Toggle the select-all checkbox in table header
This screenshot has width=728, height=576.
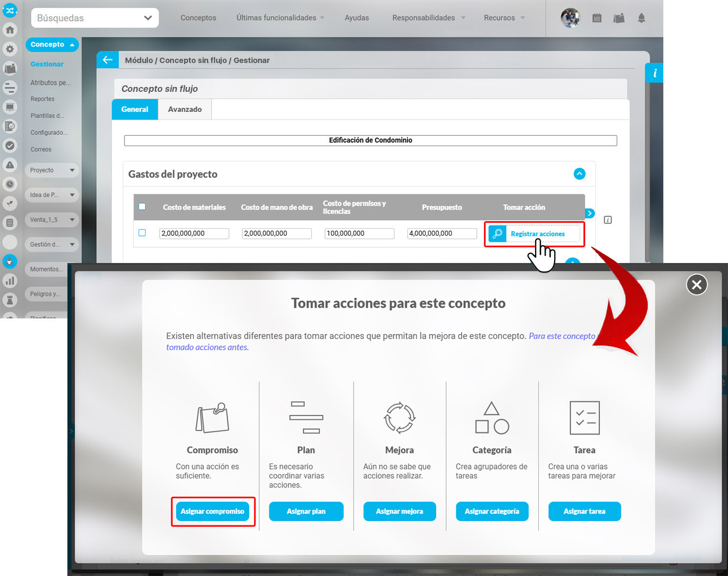(x=142, y=206)
